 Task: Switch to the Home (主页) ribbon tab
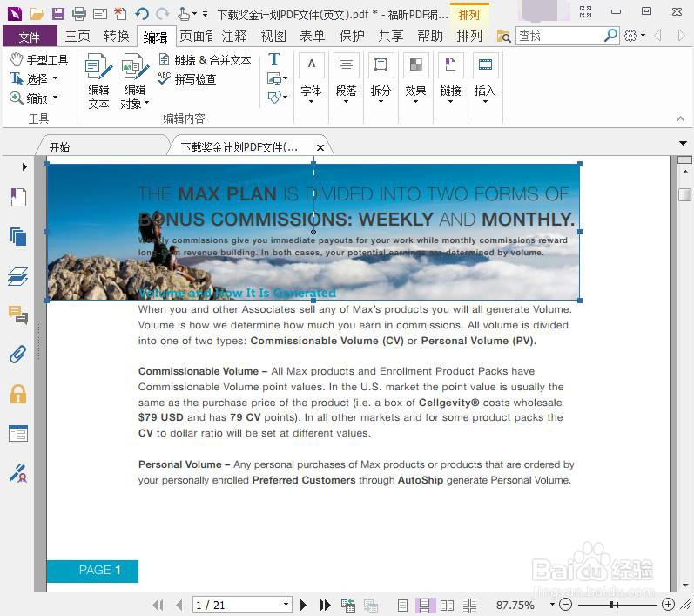(x=77, y=36)
